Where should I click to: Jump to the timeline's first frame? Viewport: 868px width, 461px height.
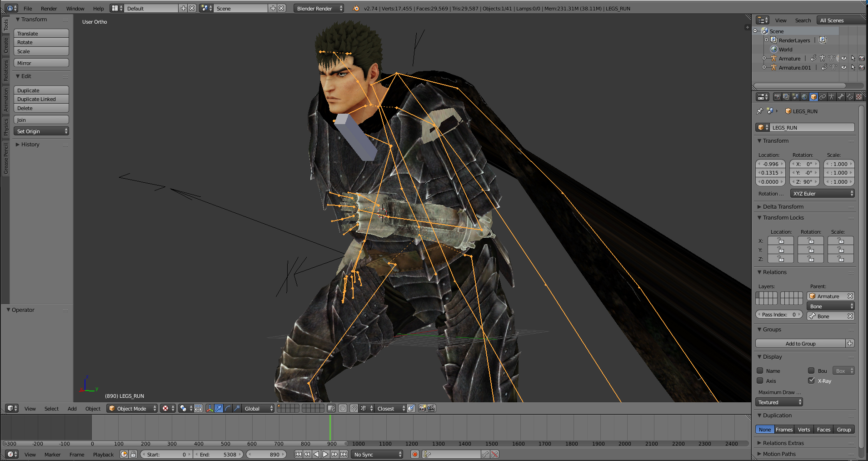pyautogui.click(x=298, y=454)
